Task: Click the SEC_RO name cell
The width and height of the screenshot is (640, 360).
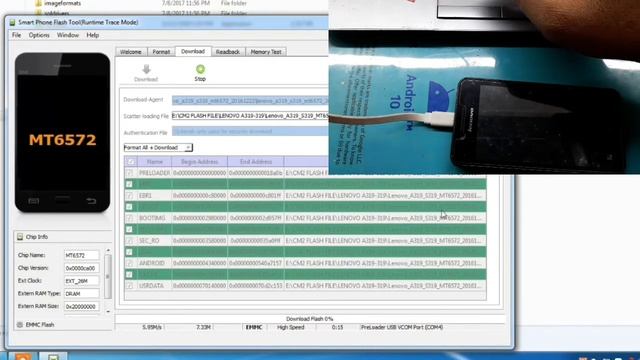Action: click(154, 240)
